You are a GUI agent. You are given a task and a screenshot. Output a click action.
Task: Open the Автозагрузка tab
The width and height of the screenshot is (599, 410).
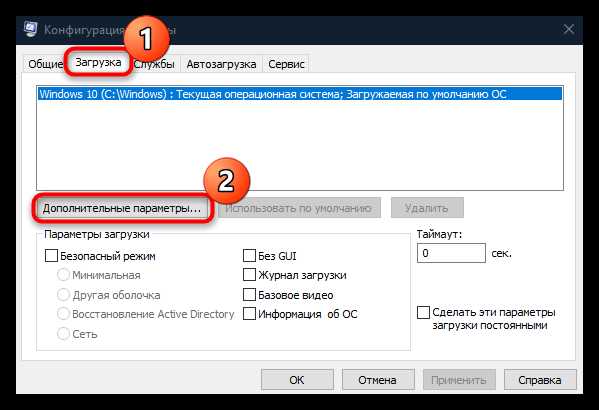[221, 64]
